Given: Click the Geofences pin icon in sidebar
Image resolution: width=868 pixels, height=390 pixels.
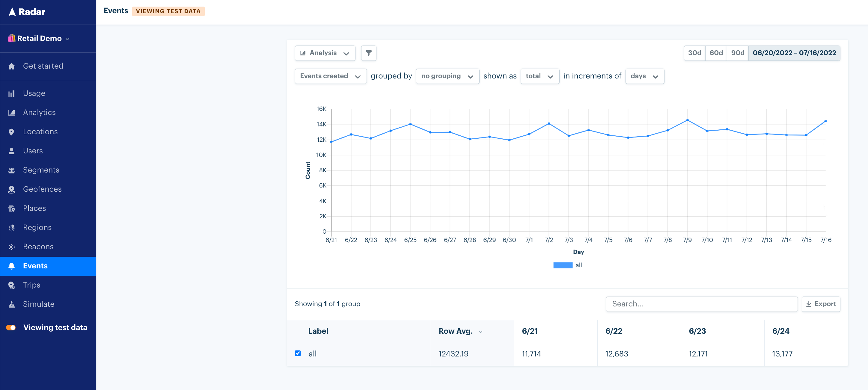Looking at the screenshot, I should point(11,189).
